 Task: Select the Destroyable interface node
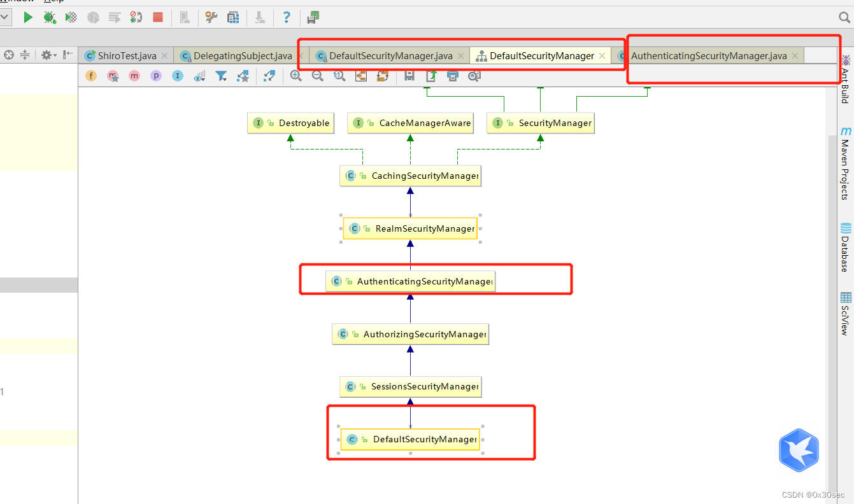[x=290, y=123]
